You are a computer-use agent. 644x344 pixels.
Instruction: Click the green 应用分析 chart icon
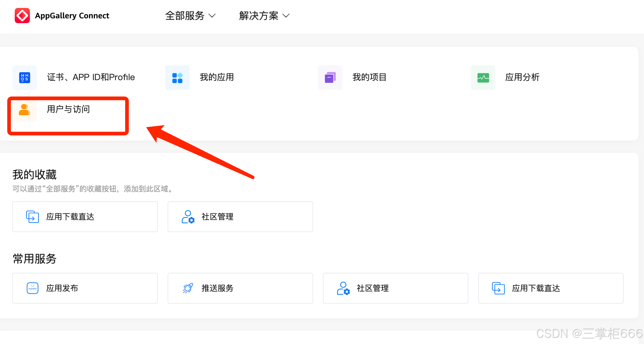click(483, 77)
